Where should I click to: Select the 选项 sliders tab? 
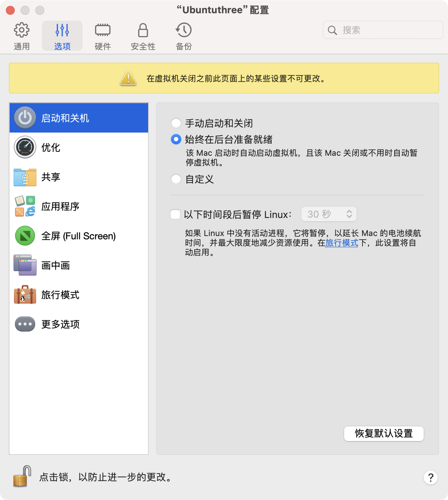pos(62,36)
